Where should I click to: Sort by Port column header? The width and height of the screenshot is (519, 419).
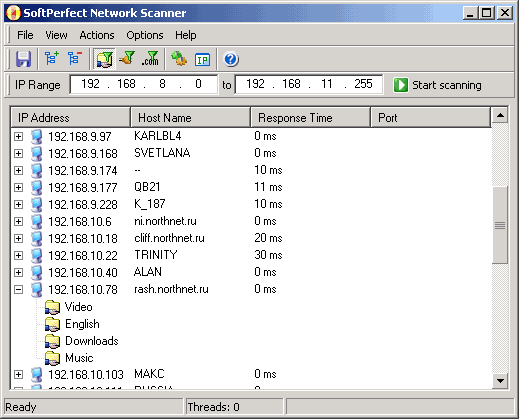[x=431, y=117]
